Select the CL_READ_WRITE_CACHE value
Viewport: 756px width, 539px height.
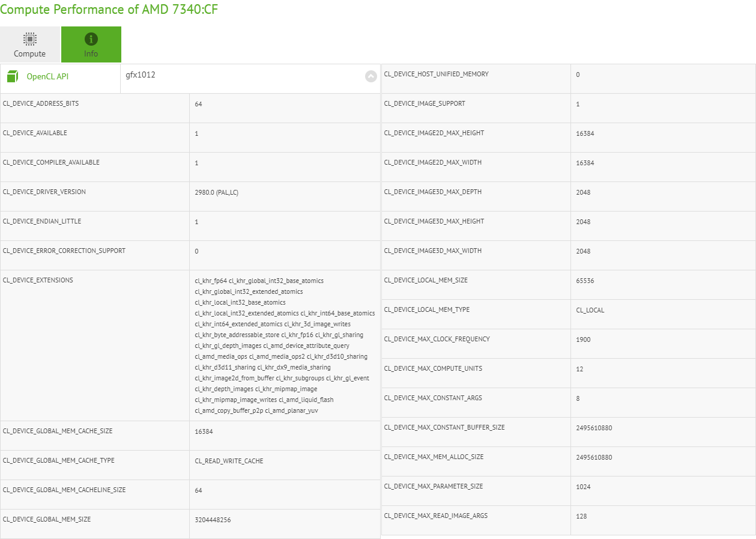point(229,461)
